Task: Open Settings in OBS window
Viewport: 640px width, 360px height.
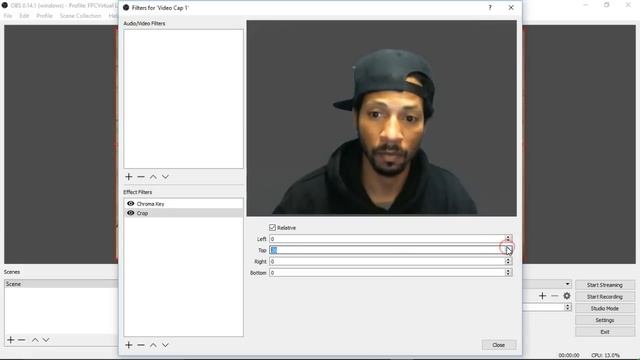Action: [x=605, y=320]
